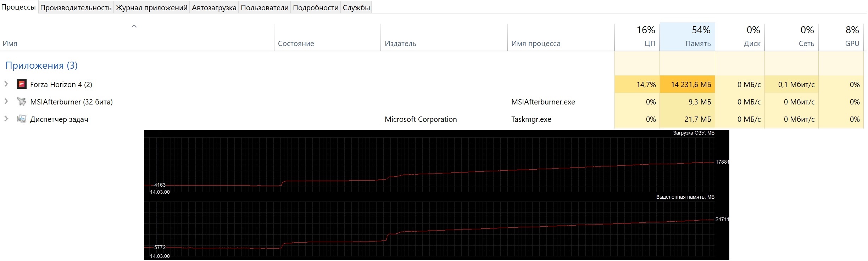Select the 14 231,6 МБ memory cell
Screen dimensions: 868x261
point(687,85)
